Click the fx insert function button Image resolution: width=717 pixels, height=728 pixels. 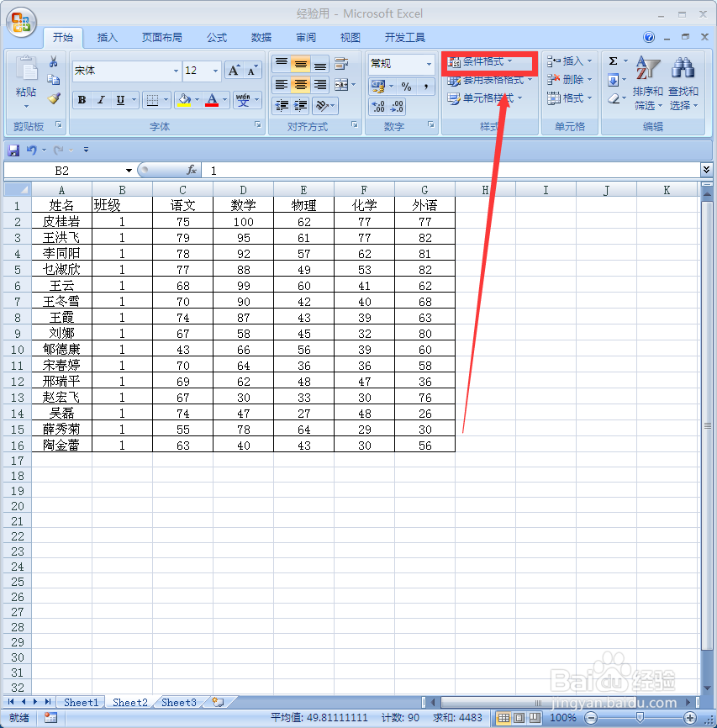coord(192,171)
